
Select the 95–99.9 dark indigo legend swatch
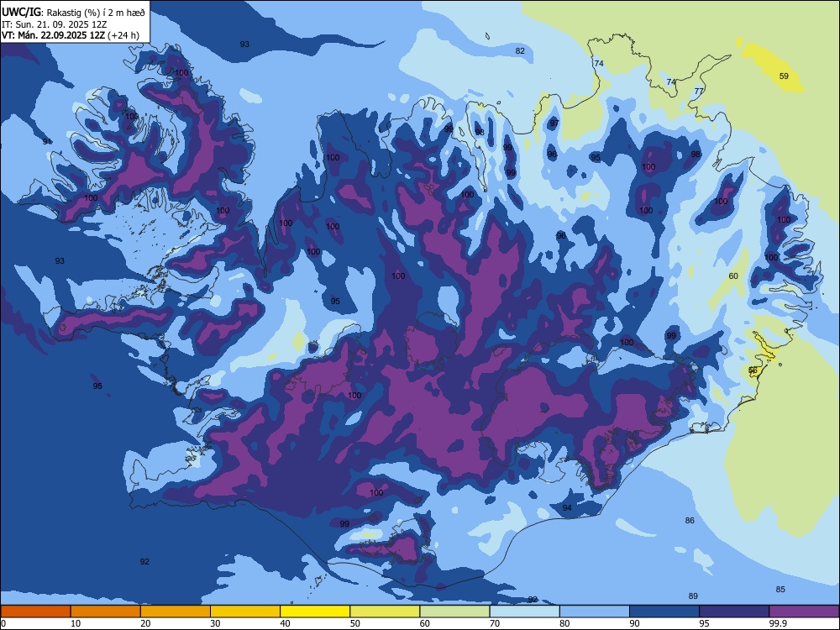tap(734, 612)
